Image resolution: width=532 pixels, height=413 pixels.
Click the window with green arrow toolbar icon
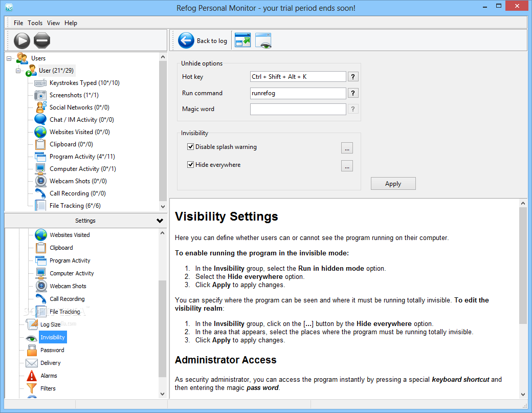[x=242, y=40]
